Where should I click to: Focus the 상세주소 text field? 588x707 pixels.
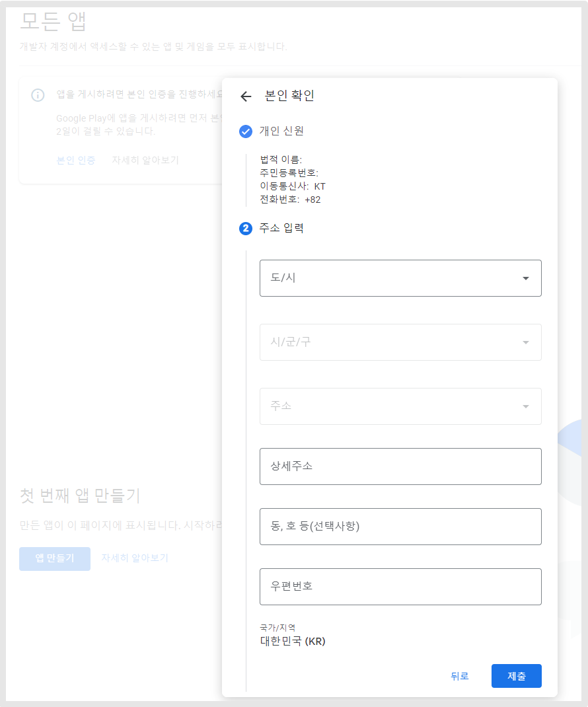click(400, 466)
